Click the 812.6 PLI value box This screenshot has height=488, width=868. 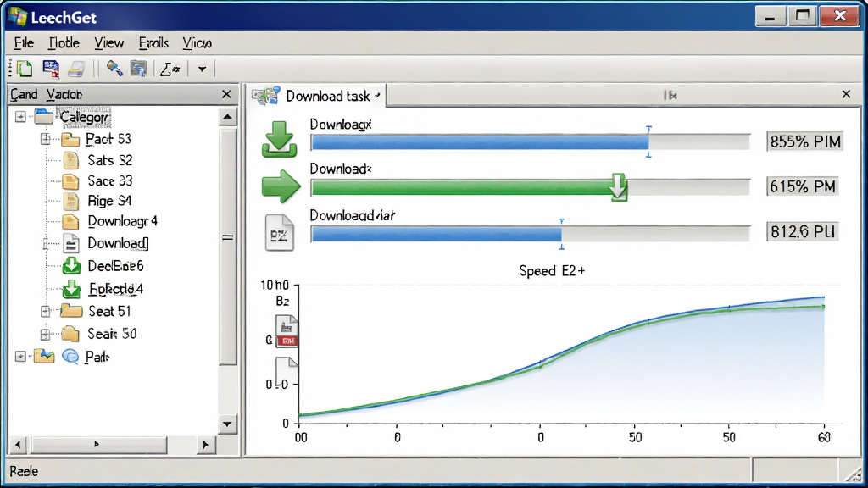pyautogui.click(x=802, y=231)
